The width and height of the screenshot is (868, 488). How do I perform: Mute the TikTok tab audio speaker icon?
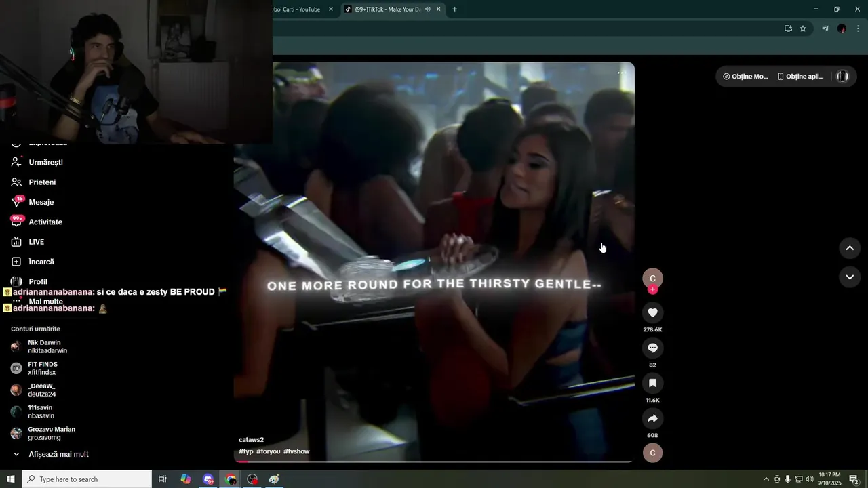(x=427, y=9)
